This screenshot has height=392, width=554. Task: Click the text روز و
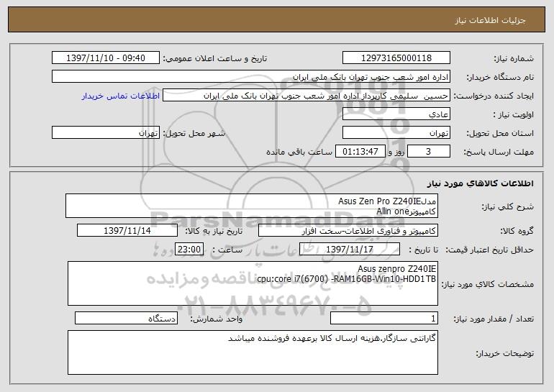click(x=396, y=152)
